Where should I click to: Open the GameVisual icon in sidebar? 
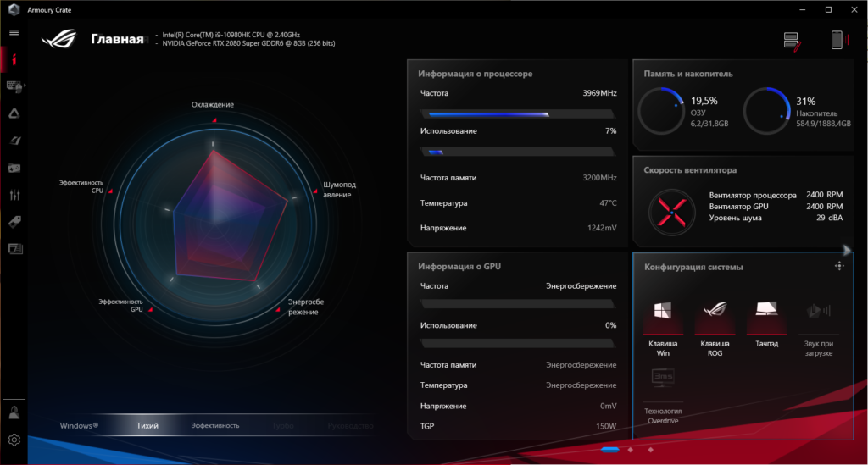tap(15, 141)
